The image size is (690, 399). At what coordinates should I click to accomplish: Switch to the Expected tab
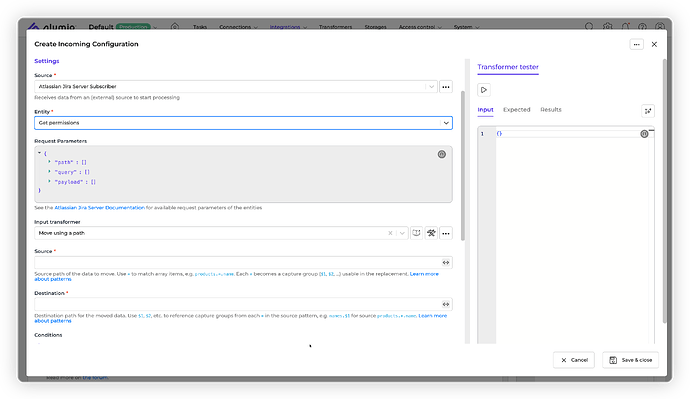tap(517, 110)
